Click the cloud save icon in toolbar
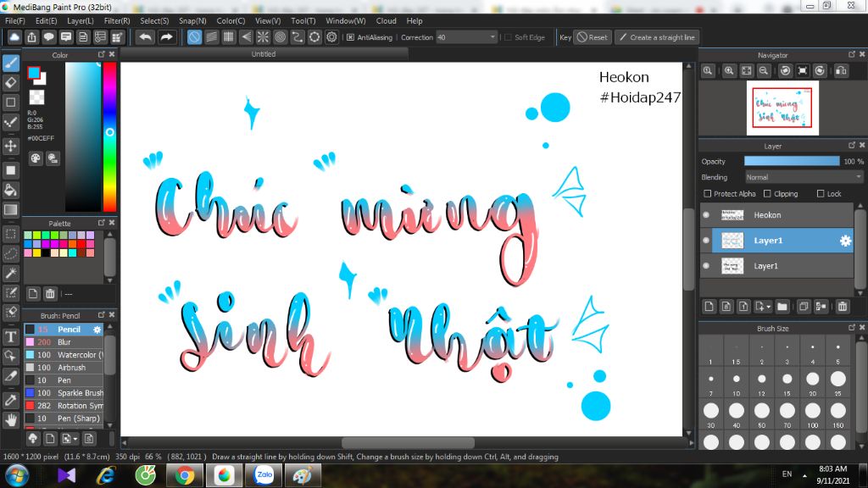Screen dimensions: 868x488 [14, 37]
